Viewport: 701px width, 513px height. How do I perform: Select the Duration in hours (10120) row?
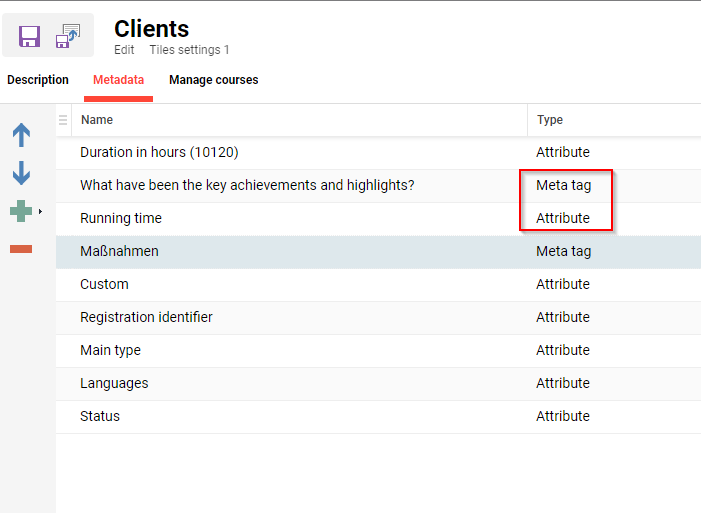point(159,153)
